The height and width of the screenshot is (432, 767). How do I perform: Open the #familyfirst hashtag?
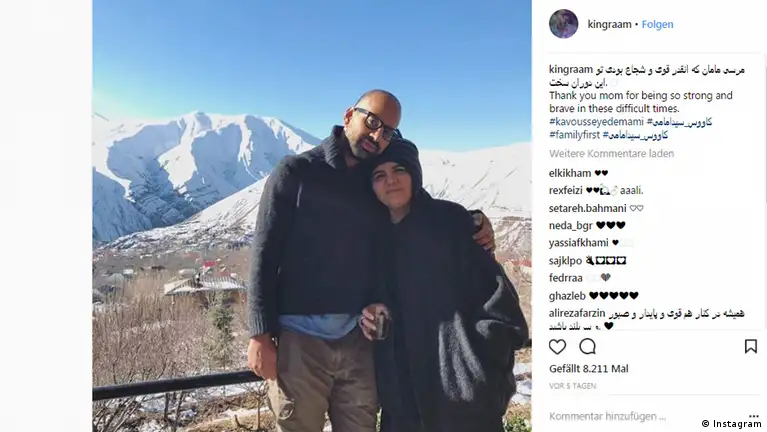[574, 135]
